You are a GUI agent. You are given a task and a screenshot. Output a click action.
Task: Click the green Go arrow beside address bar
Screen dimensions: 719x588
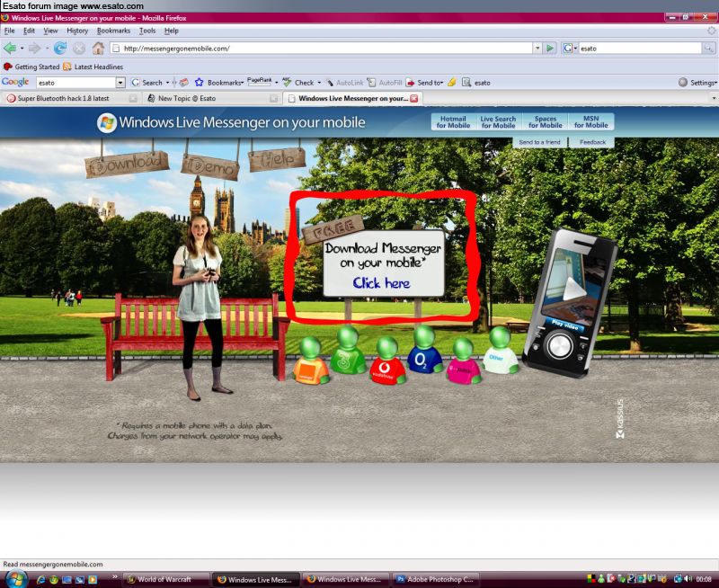[x=550, y=49]
